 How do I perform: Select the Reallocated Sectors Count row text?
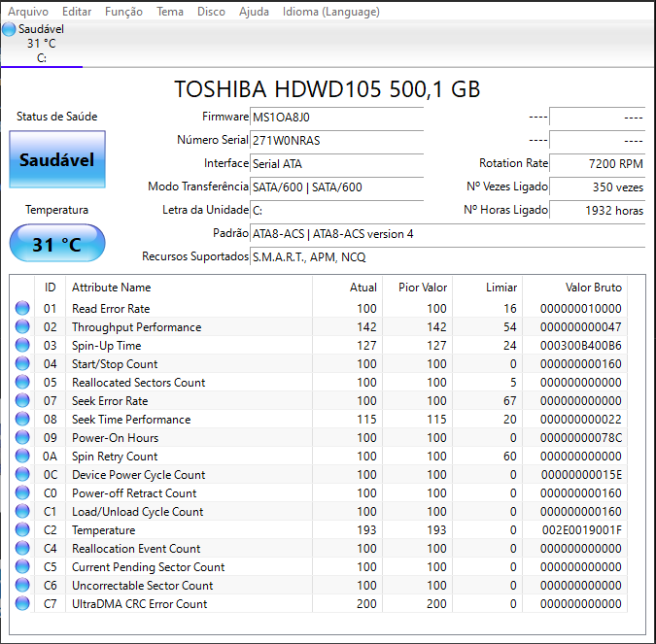(138, 382)
